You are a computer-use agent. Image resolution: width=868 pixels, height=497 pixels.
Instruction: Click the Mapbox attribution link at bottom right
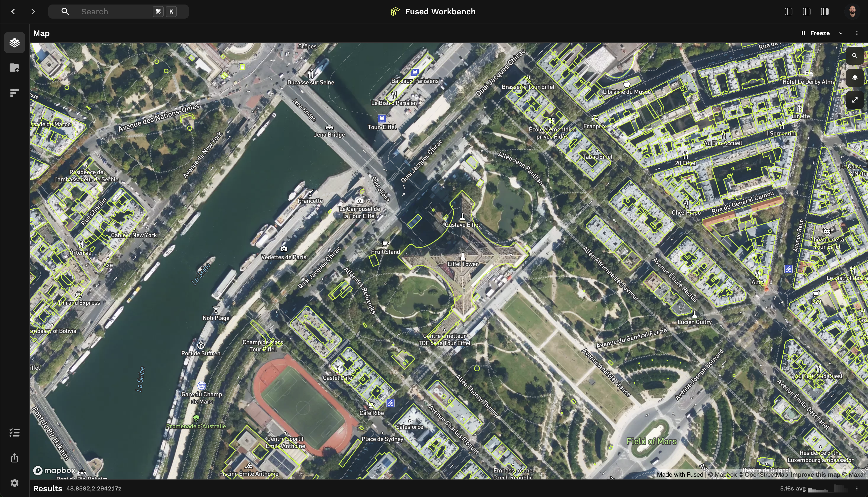coord(722,474)
